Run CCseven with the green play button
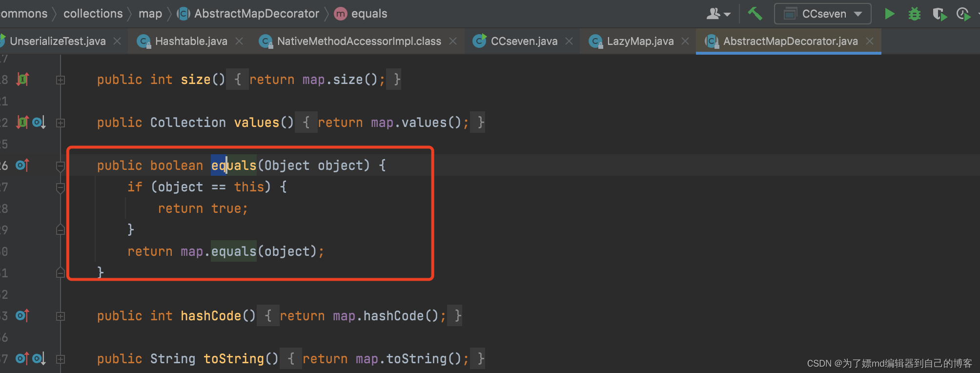This screenshot has height=373, width=980. [x=889, y=14]
